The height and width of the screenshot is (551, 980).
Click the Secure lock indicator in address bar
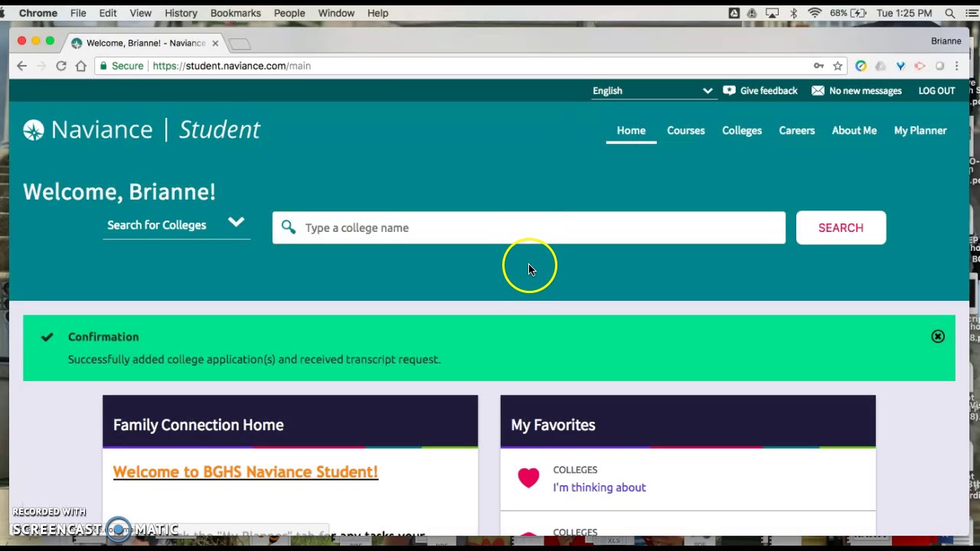[120, 66]
